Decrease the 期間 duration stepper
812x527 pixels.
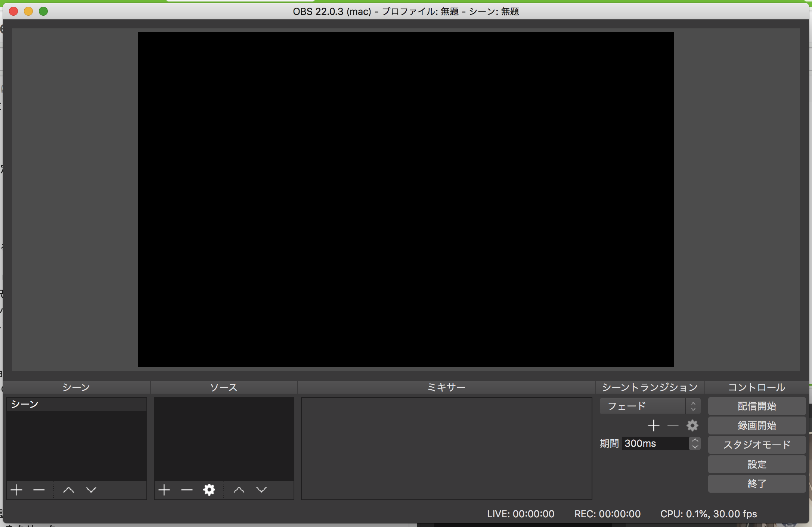pos(695,446)
